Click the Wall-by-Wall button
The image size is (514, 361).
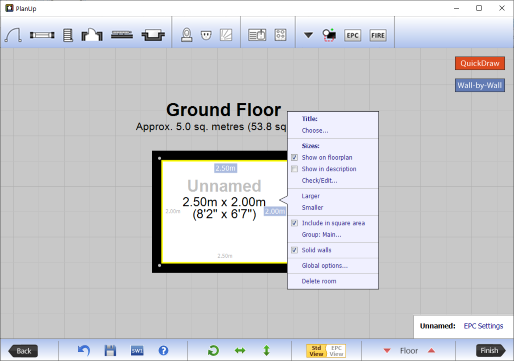pyautogui.click(x=480, y=85)
